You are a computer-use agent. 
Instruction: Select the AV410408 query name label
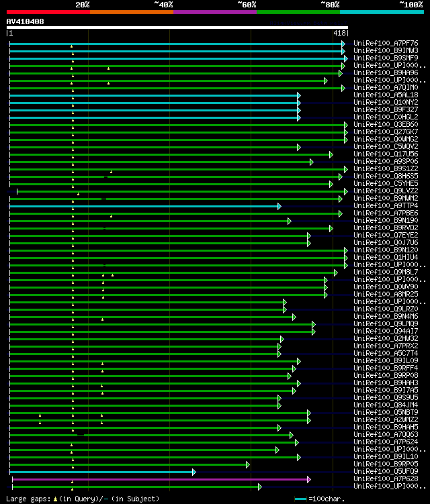pos(25,21)
